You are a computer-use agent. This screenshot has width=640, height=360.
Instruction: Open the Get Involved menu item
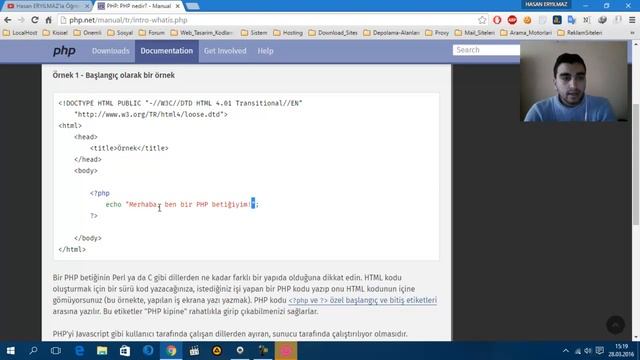coord(225,51)
